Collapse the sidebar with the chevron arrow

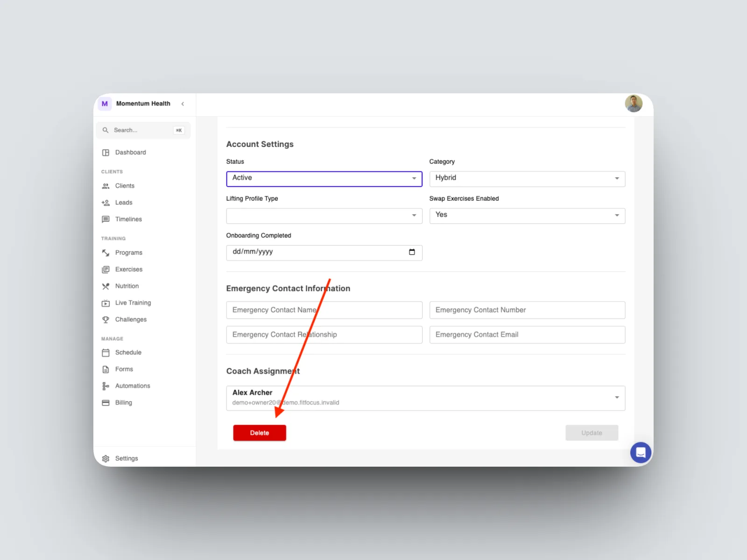183,104
